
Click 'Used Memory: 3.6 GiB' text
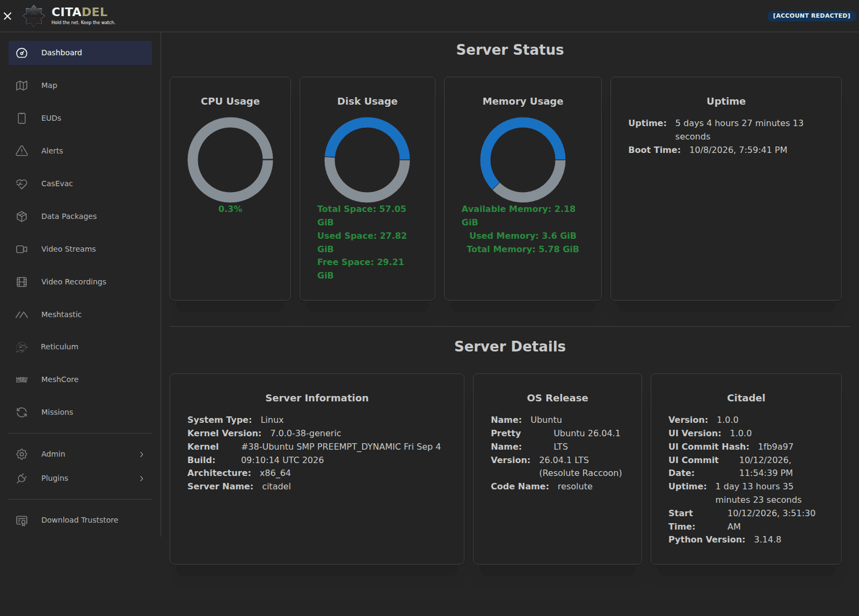pyautogui.click(x=523, y=236)
